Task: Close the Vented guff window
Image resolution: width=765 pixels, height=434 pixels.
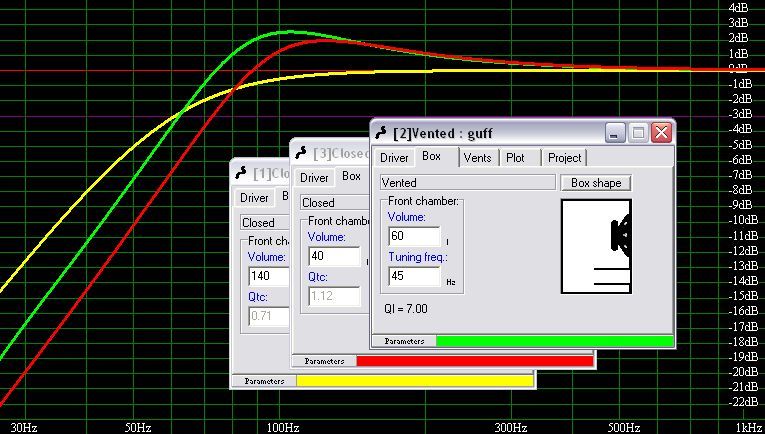Action: click(x=662, y=133)
